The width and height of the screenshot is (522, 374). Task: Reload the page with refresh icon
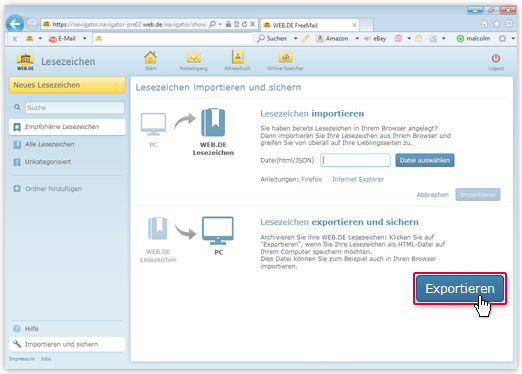point(244,24)
